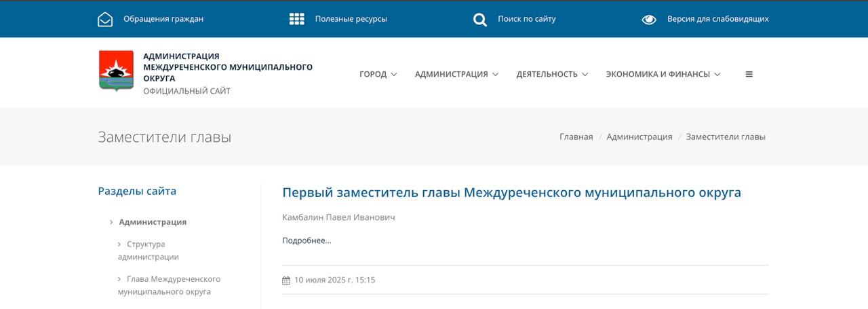Click chevron next to ЭКОНОМИКА И ФИНАНСЫ
This screenshot has width=868, height=309.
(717, 75)
